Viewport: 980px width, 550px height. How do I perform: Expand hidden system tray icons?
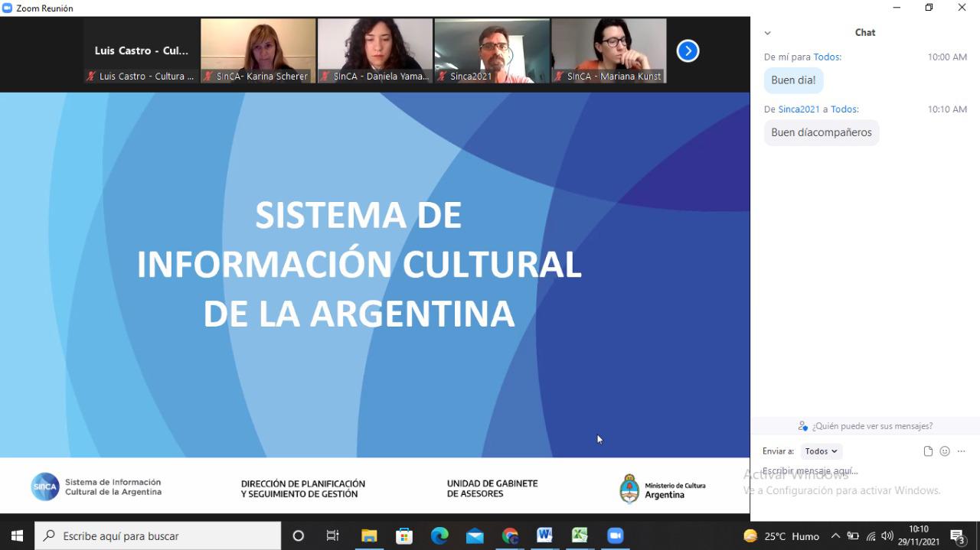[x=835, y=536]
